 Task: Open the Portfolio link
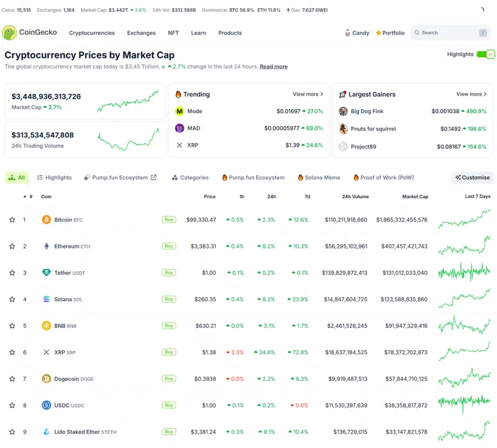(x=390, y=33)
